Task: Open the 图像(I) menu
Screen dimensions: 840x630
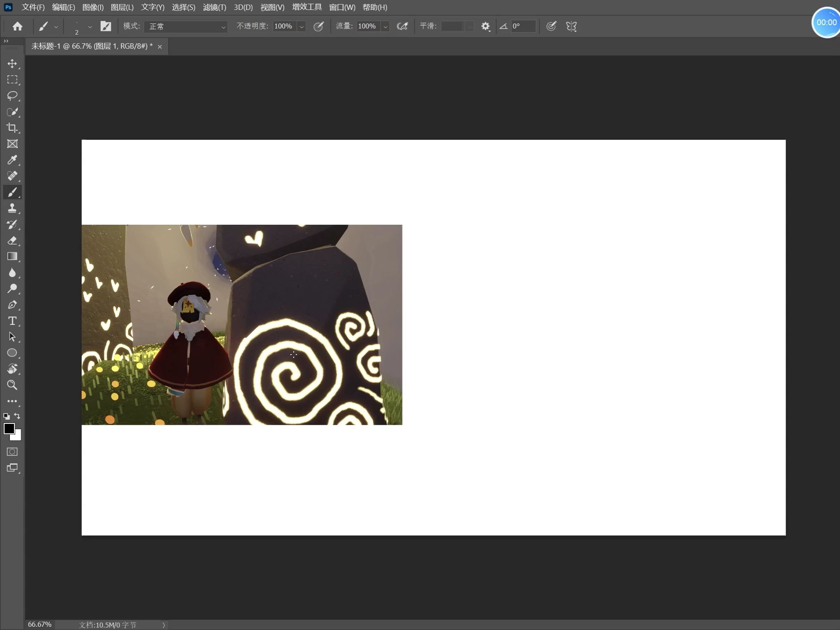Action: coord(93,7)
